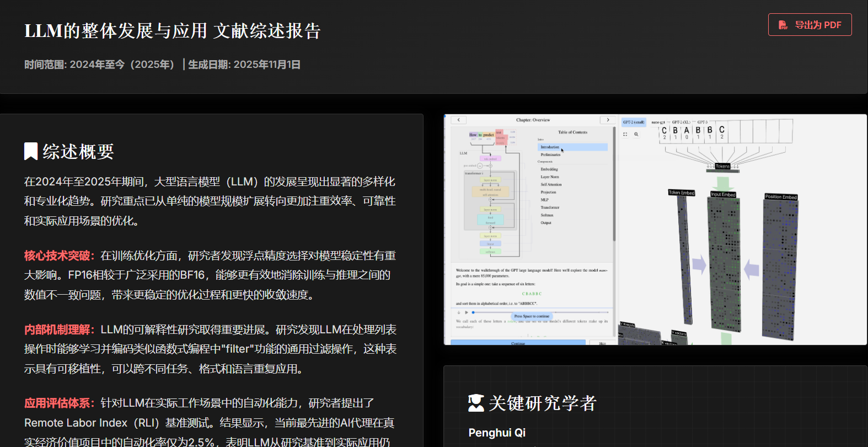
Task: Click the 导出为 PDF button
Action: pos(810,25)
